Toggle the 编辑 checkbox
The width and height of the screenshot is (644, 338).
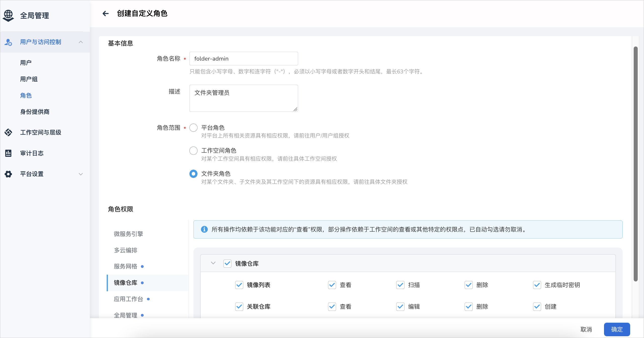click(400, 307)
